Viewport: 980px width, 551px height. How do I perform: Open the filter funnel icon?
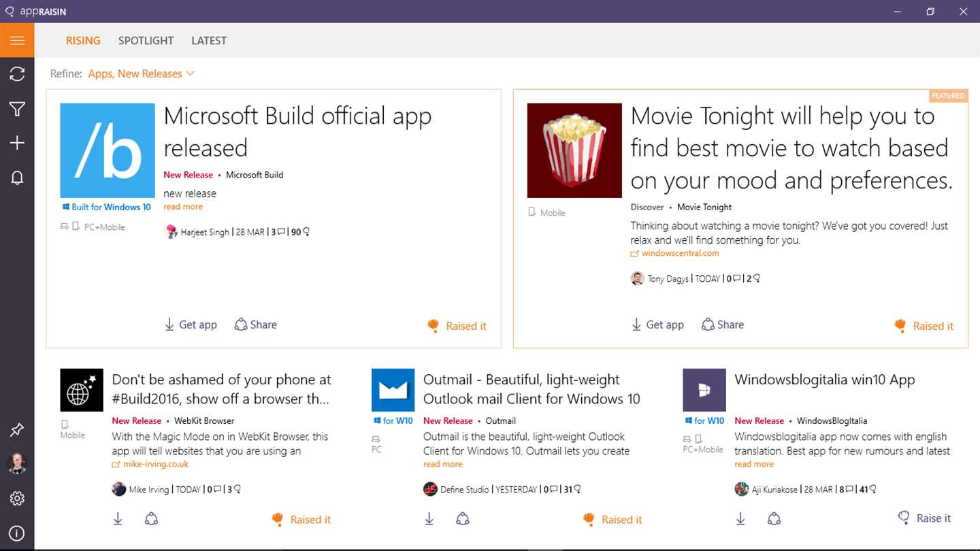pos(17,109)
